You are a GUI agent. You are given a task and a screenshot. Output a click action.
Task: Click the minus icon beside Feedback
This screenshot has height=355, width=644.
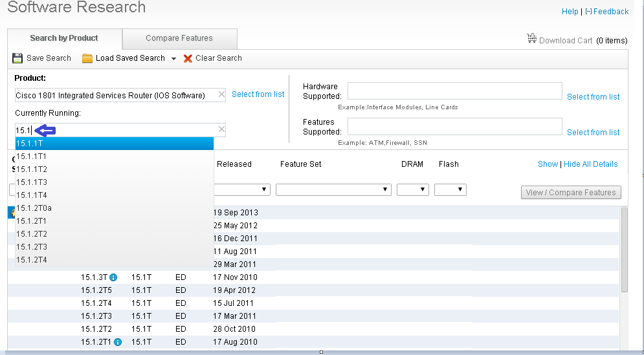pos(588,12)
